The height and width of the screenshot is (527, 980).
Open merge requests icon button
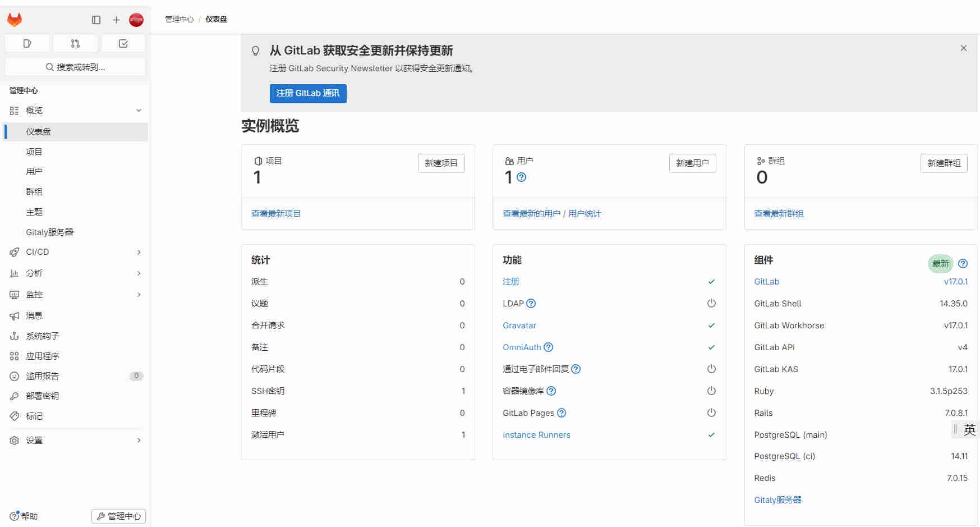click(x=75, y=43)
